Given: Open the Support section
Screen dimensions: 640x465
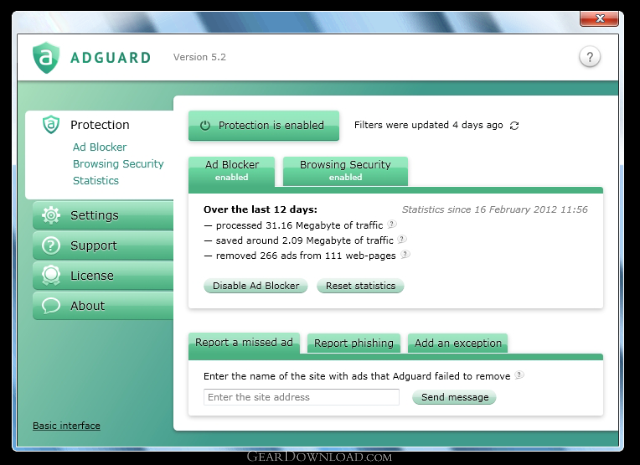Looking at the screenshot, I should (103, 245).
